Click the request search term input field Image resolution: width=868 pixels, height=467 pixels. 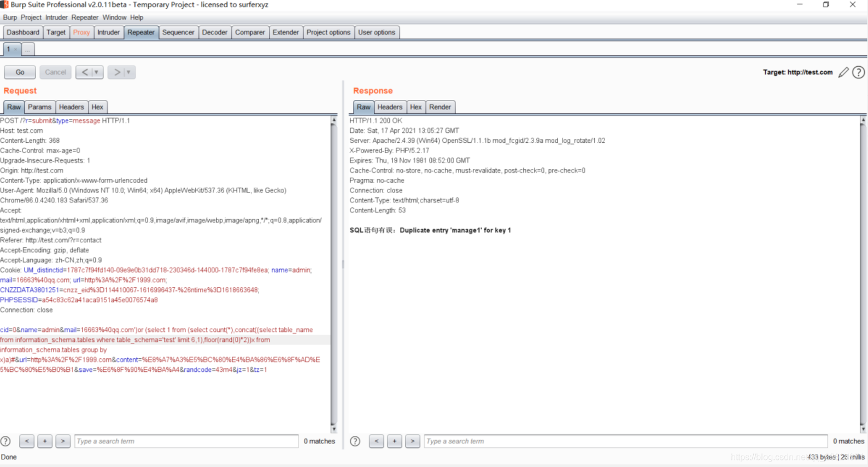coord(186,441)
